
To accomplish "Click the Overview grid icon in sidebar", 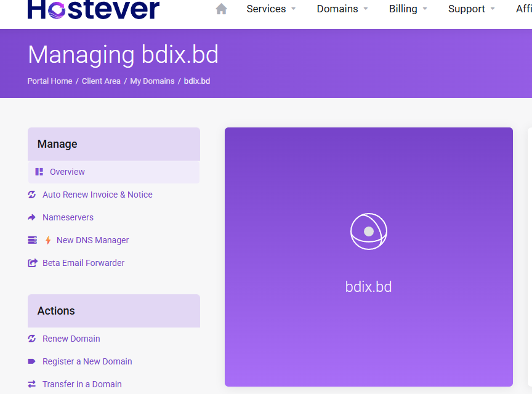I will 39,172.
